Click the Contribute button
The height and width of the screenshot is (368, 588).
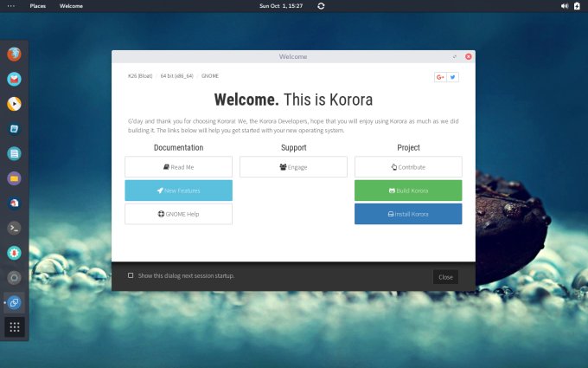408,167
